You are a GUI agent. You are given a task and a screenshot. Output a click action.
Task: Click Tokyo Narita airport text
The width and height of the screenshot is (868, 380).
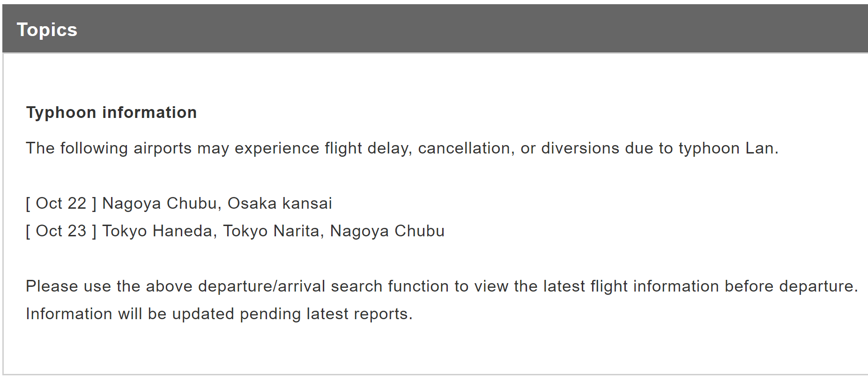273,231
